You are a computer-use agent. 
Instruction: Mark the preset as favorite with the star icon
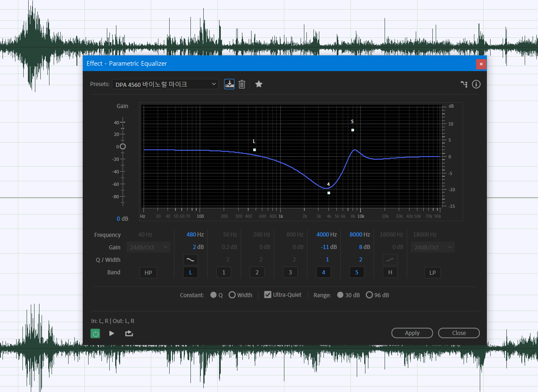click(259, 84)
